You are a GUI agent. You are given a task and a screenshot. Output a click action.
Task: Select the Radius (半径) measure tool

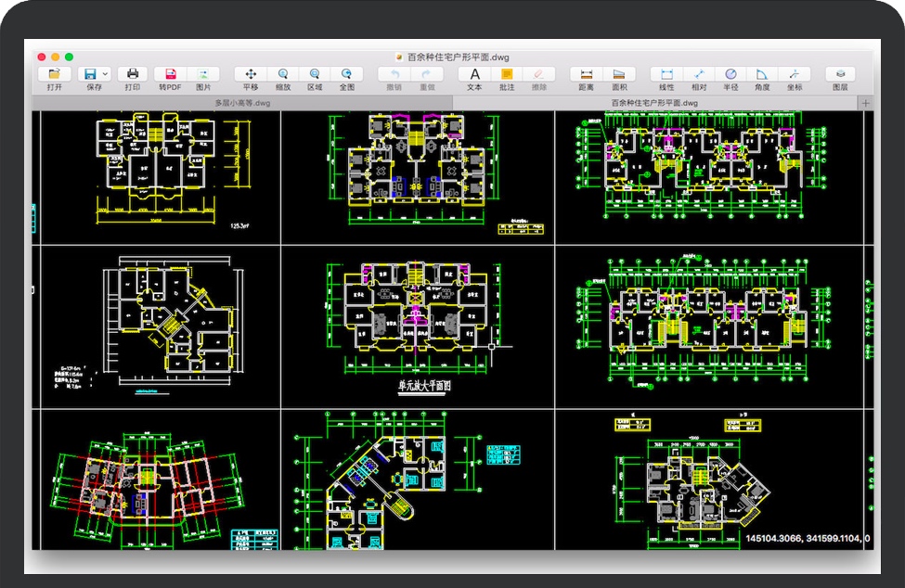coord(730,74)
